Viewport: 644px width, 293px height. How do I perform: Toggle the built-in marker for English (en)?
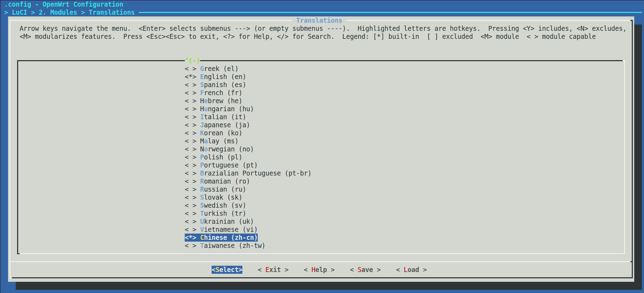coord(190,77)
